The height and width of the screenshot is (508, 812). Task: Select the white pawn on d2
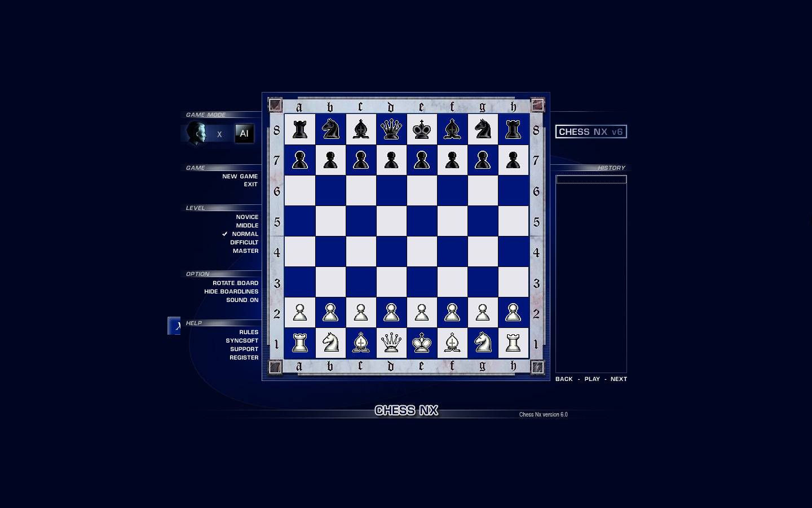tap(391, 312)
